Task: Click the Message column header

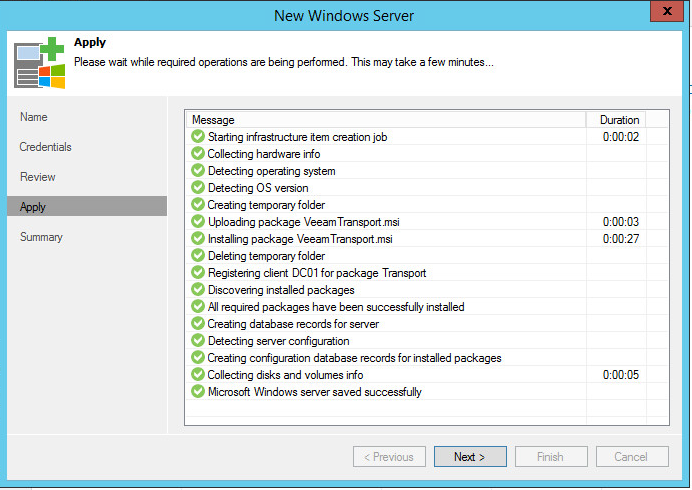Action: point(385,120)
